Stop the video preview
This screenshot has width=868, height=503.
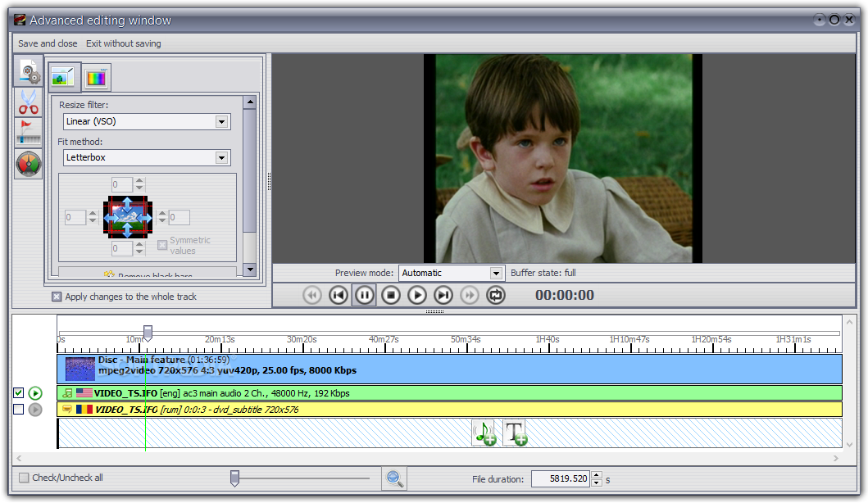click(x=391, y=295)
